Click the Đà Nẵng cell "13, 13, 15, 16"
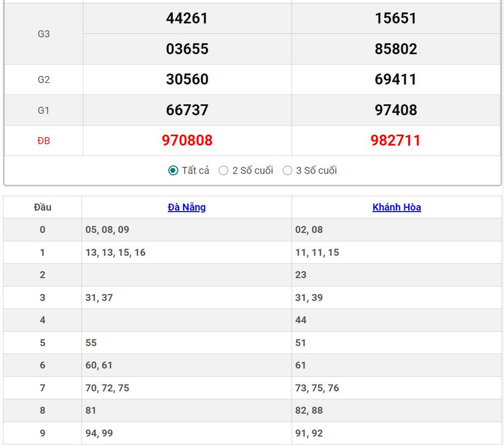504x448 pixels. click(x=115, y=253)
